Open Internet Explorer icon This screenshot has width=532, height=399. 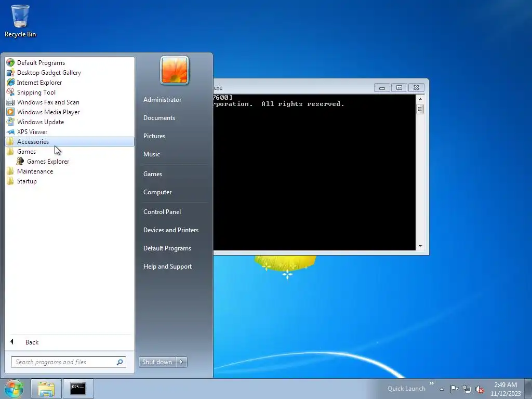pyautogui.click(x=10, y=83)
